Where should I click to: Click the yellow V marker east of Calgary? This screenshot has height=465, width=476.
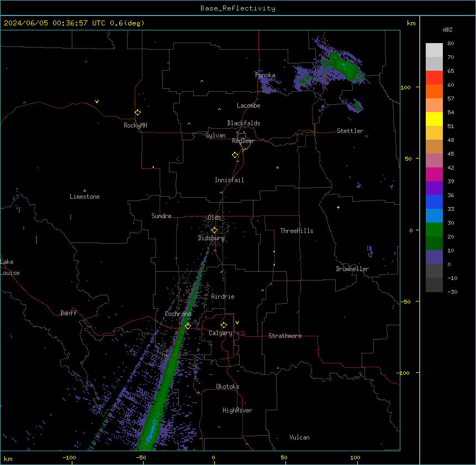pos(237,323)
